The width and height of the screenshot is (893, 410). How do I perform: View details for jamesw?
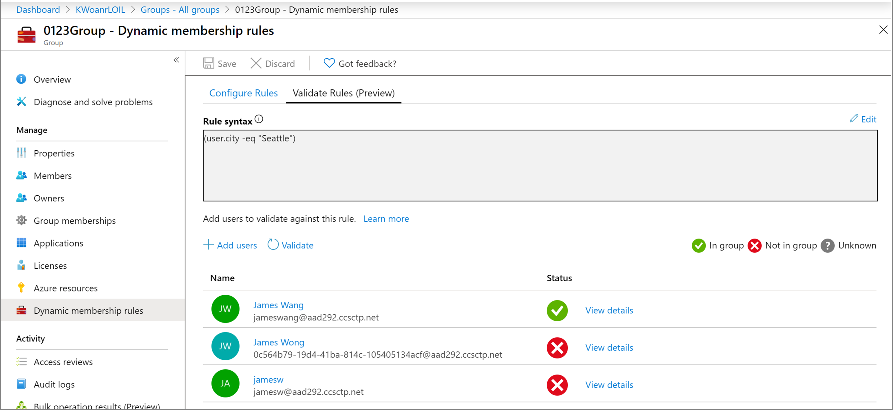pos(609,385)
